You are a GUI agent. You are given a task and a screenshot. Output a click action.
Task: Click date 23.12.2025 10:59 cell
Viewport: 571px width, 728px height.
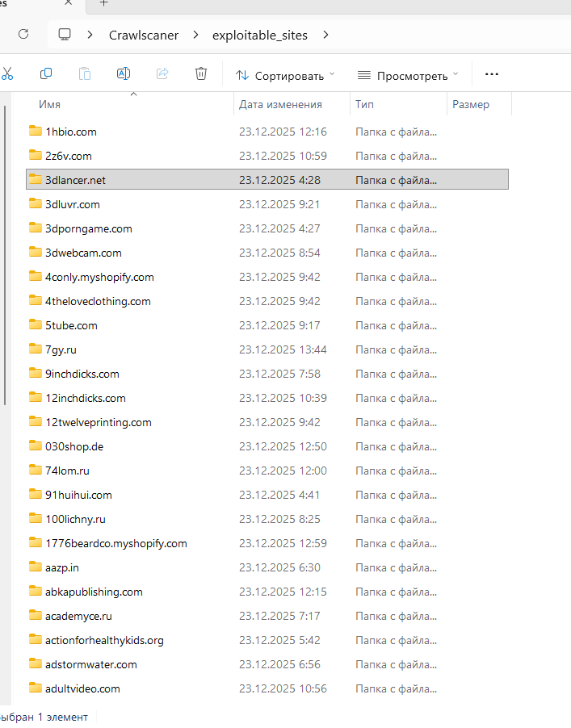(283, 156)
